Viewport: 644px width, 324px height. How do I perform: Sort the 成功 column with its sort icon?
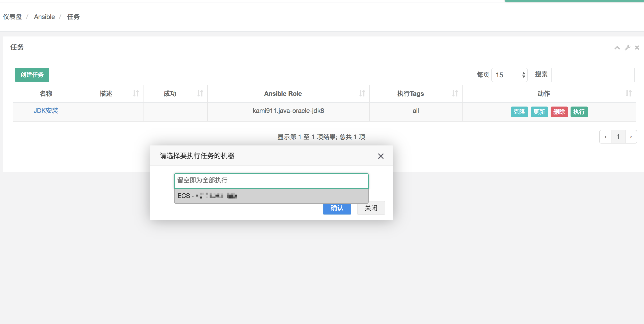[x=200, y=93]
